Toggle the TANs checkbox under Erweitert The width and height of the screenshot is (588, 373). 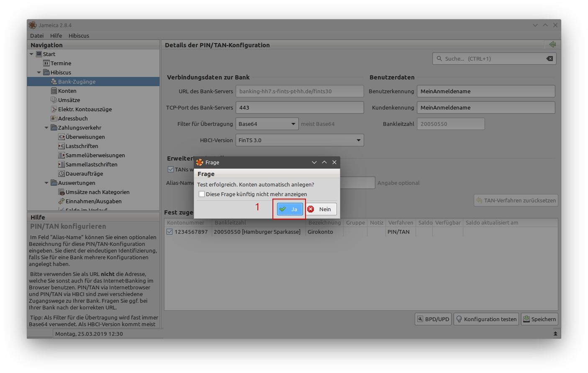[x=171, y=169]
